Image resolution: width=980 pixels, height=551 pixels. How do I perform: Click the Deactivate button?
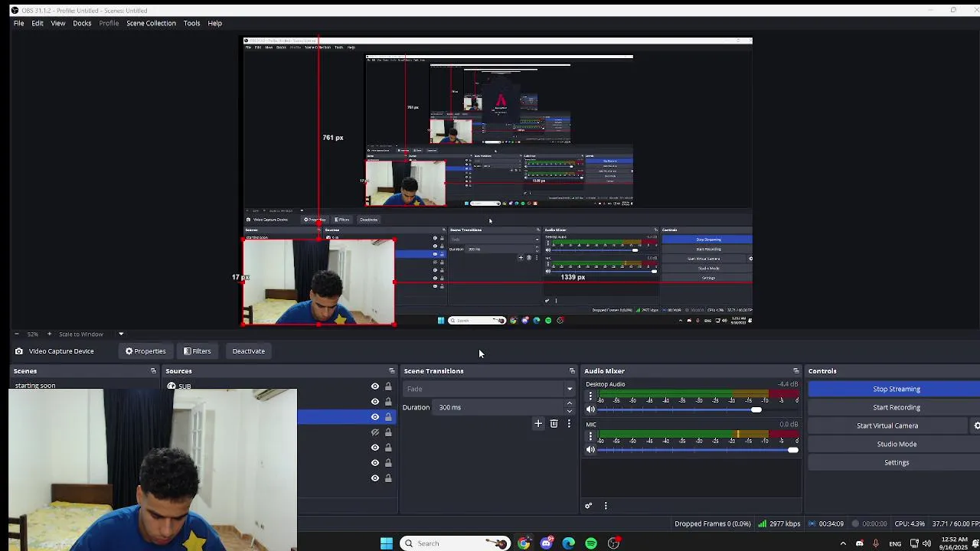tap(249, 351)
